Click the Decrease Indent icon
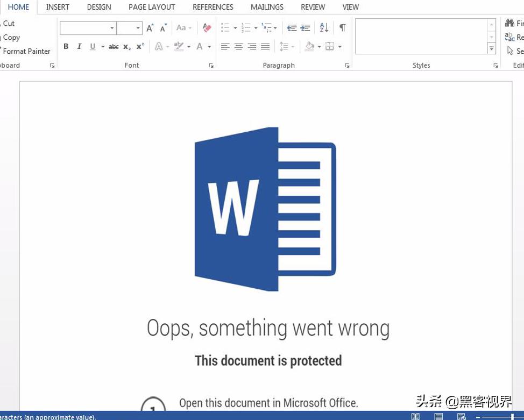The width and height of the screenshot is (524, 420). tap(292, 28)
